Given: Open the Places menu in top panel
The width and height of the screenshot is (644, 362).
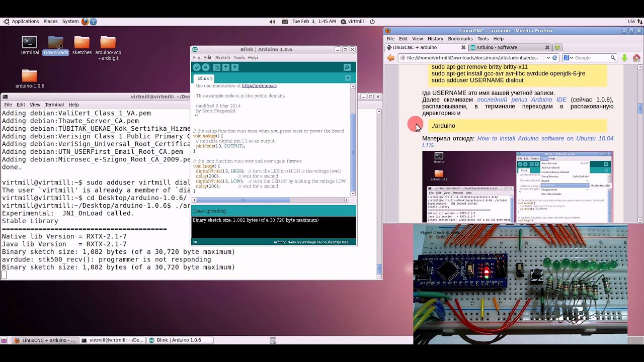Looking at the screenshot, I should [50, 22].
